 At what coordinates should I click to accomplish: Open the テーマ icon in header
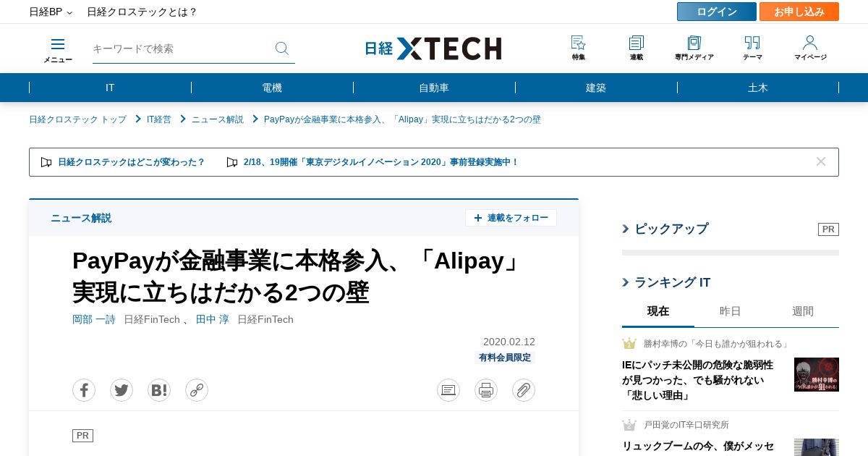[x=752, y=48]
